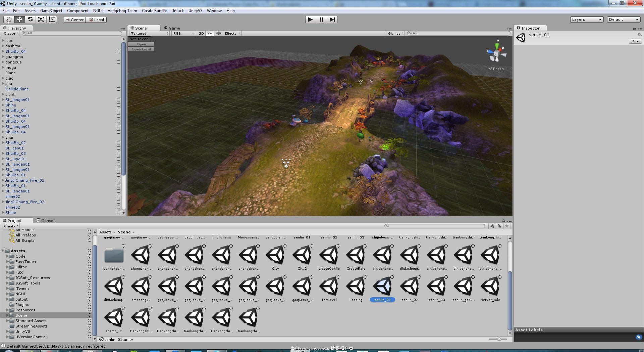Screen dimensions: 644x352
Task: Toggle checkbox beside CollidePlane
Action: click(118, 89)
